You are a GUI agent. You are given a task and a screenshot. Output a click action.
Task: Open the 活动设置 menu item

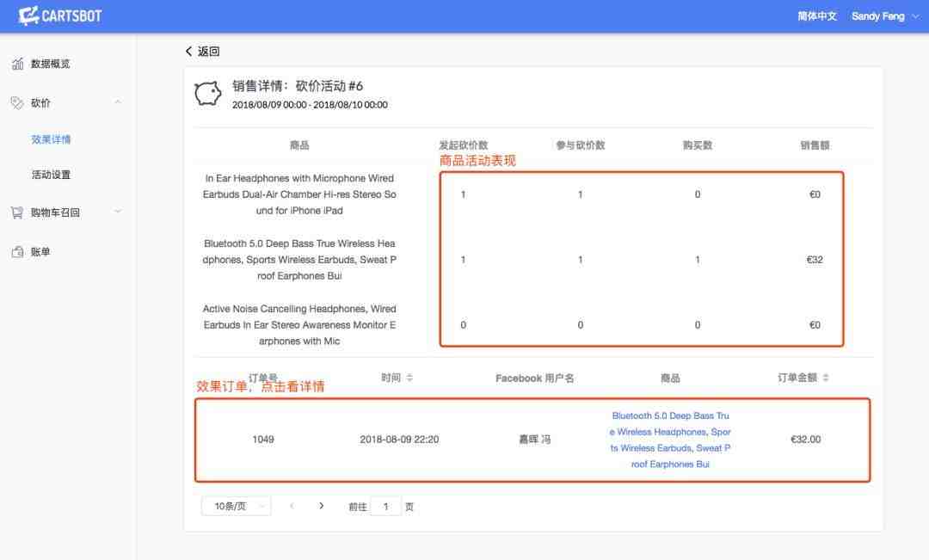[51, 175]
